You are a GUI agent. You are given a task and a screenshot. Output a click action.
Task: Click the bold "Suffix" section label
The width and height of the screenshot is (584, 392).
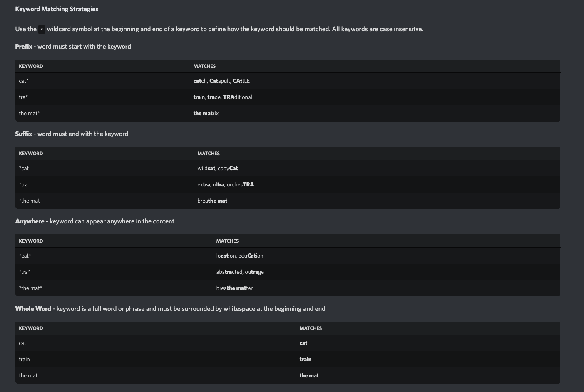tap(23, 134)
